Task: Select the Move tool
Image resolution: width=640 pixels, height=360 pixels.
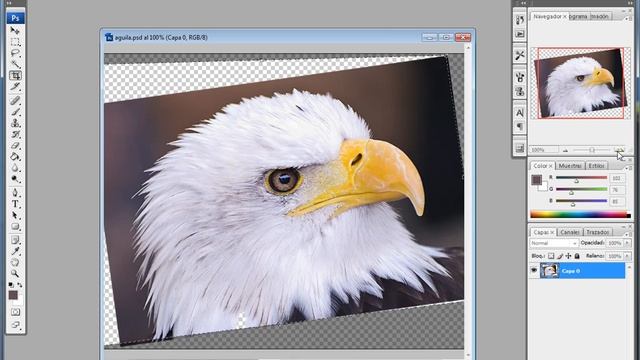Action: tap(16, 31)
